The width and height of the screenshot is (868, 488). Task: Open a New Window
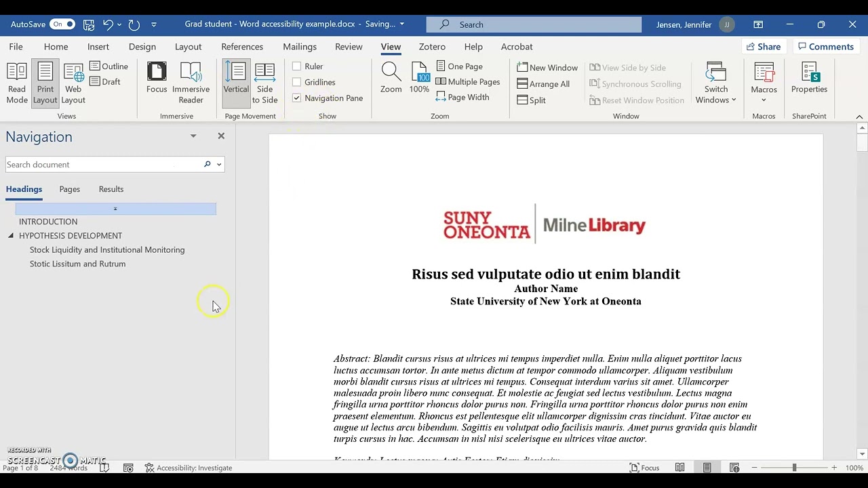[547, 68]
